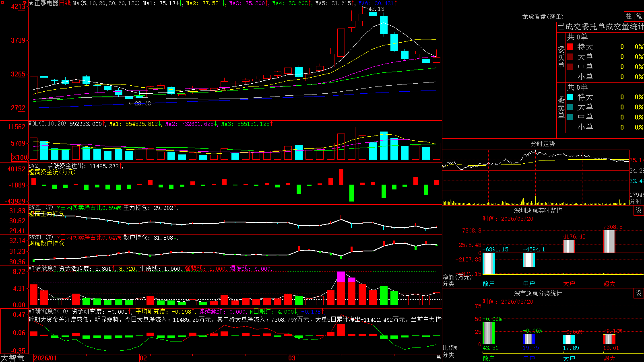Click the 散户持仓: 31.808 value
Image resolution: width=644 pixels, height=362 pixels.
[x=148, y=238]
